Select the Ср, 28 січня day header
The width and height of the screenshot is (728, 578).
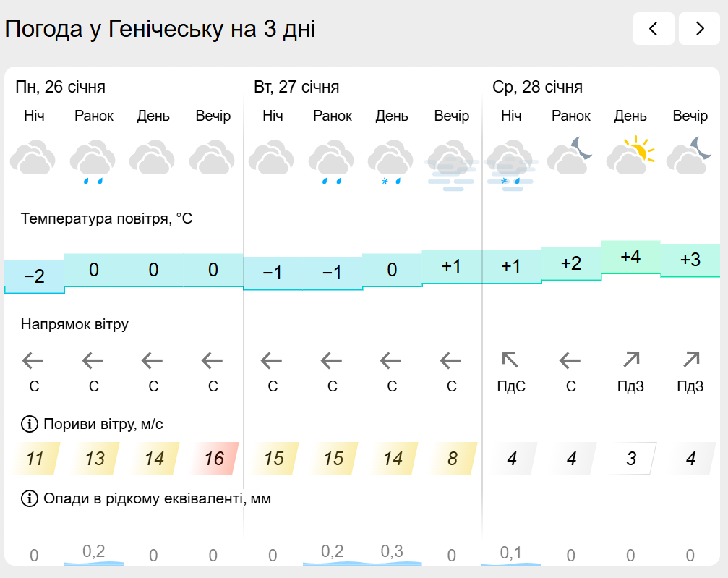point(537,88)
